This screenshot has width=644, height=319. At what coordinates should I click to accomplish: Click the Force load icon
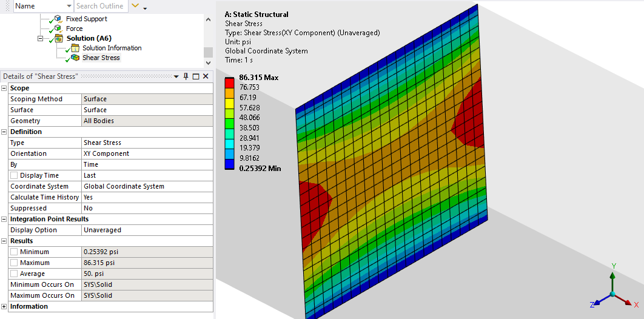58,29
